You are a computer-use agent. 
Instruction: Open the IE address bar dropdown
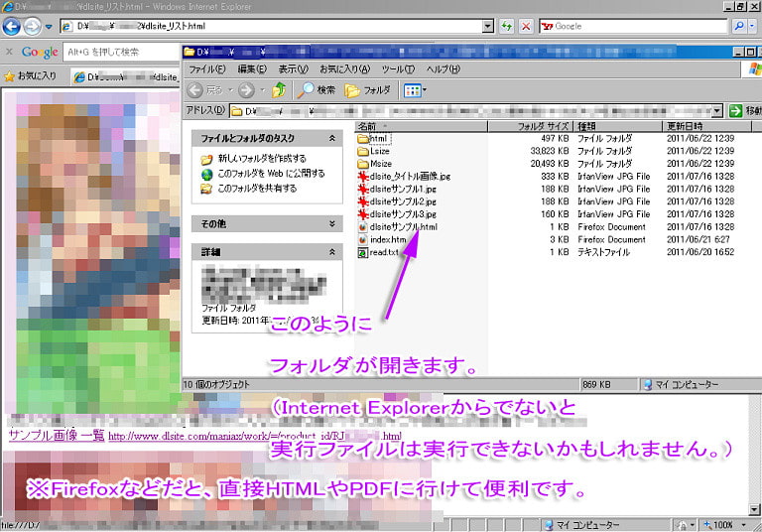tap(488, 26)
